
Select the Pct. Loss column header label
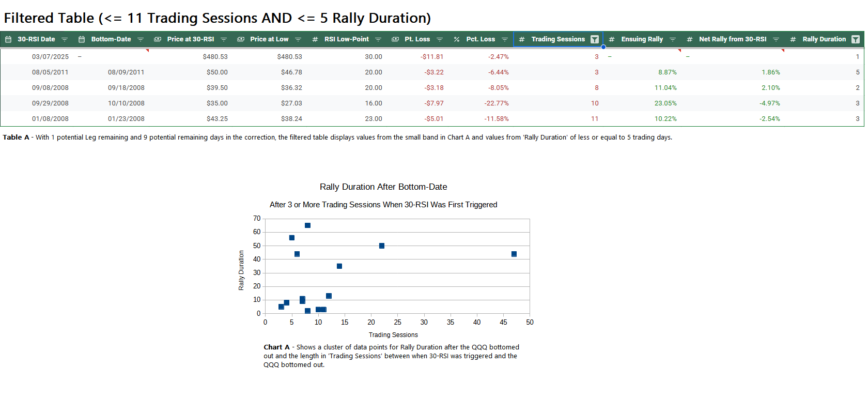481,39
